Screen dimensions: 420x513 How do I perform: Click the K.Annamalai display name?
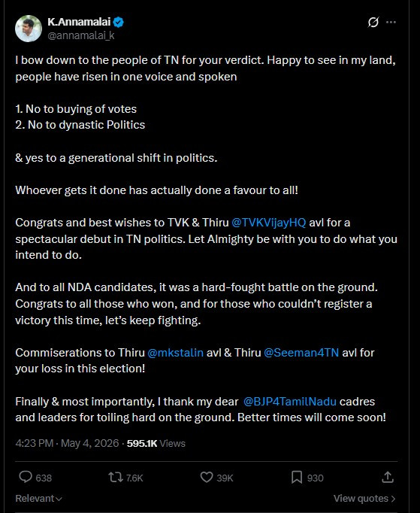click(x=79, y=22)
